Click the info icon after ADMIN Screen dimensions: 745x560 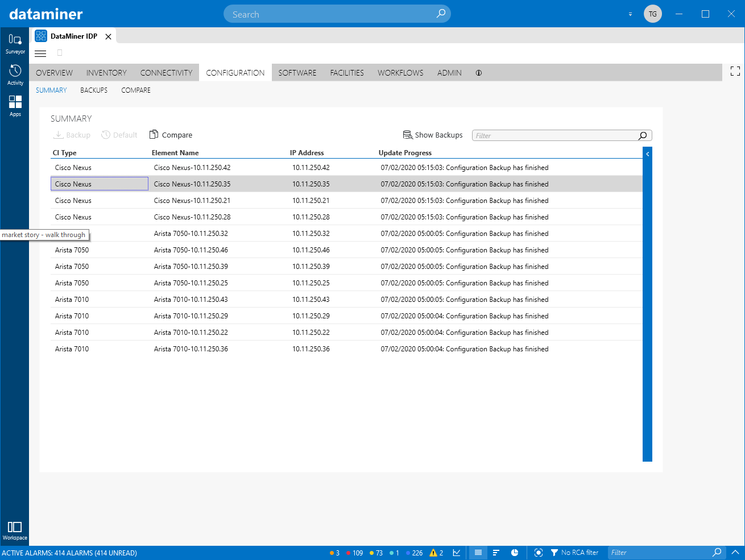point(479,73)
